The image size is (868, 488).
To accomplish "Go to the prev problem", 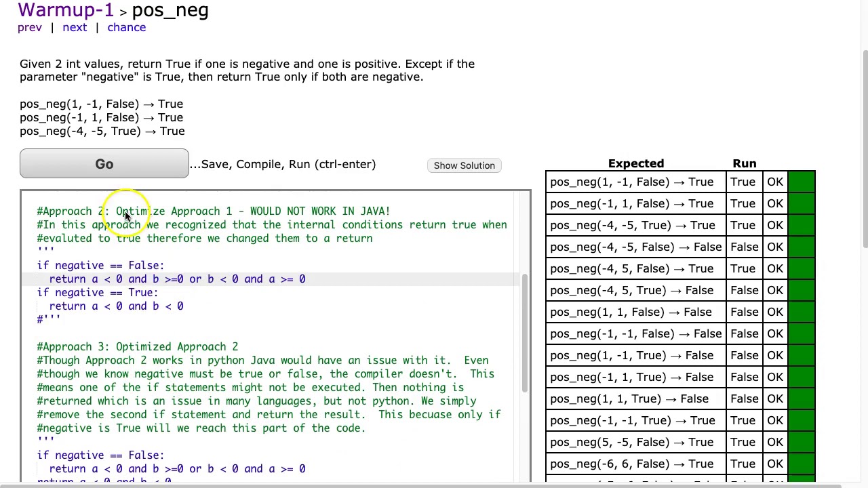I will pyautogui.click(x=29, y=28).
